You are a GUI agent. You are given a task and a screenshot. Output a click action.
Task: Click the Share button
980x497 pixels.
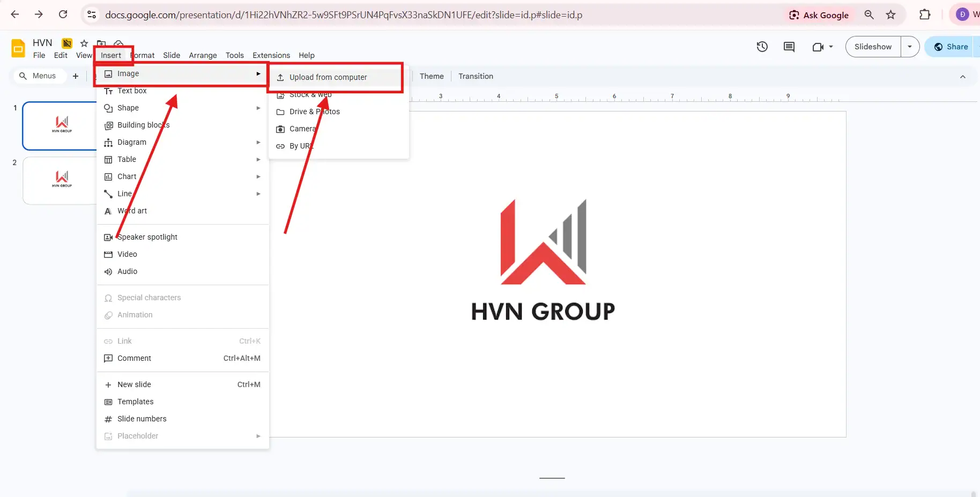952,47
